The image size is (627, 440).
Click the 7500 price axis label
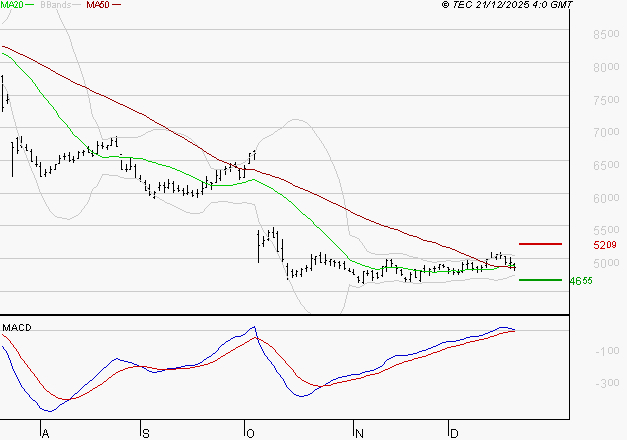[606, 100]
